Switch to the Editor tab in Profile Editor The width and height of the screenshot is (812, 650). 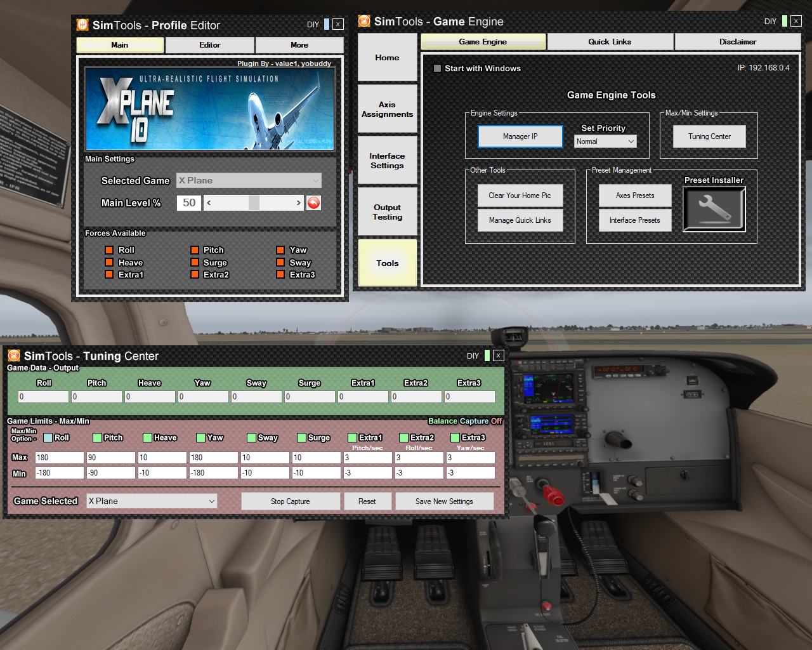pyautogui.click(x=210, y=45)
